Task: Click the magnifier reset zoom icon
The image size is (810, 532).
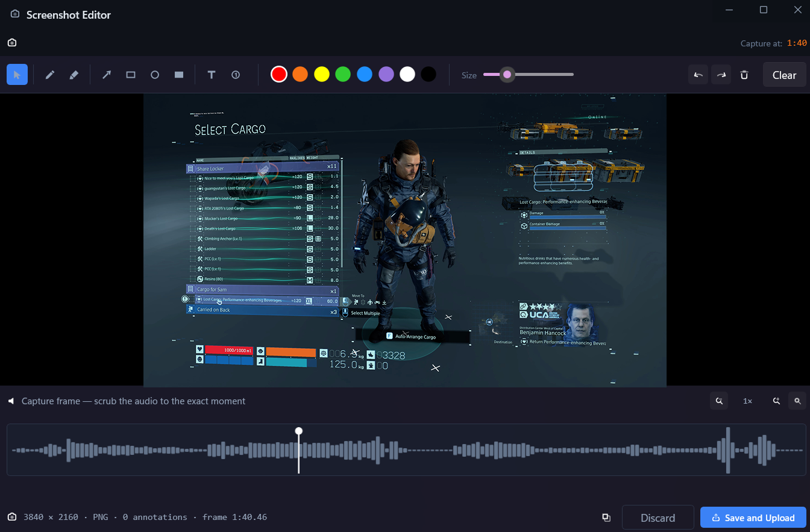Action: click(797, 401)
